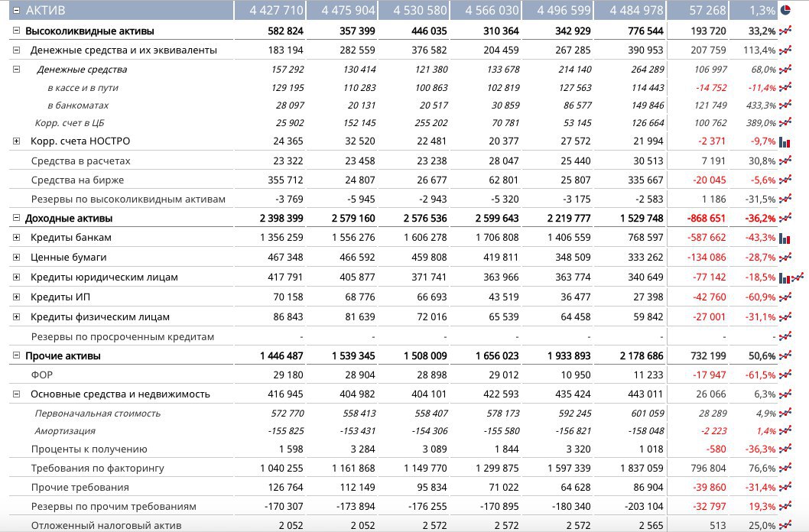Open trend chart icon for Требования по факторингу
This screenshot has width=809, height=532.
[x=785, y=469]
